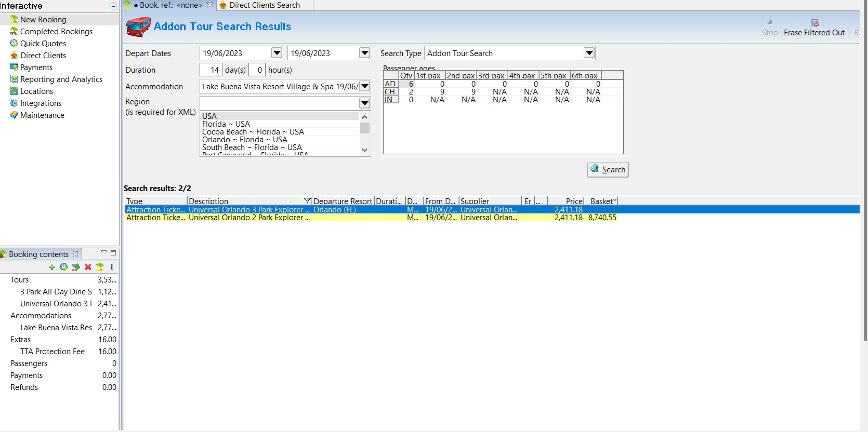Click the Integrations icon
This screenshot has width=868, height=432.
14,103
